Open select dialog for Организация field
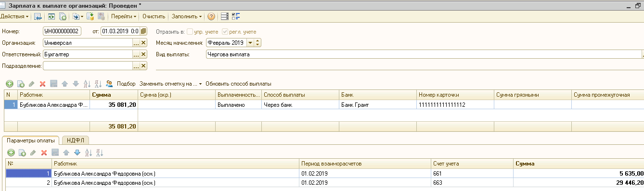The image size is (644, 191). [136, 43]
